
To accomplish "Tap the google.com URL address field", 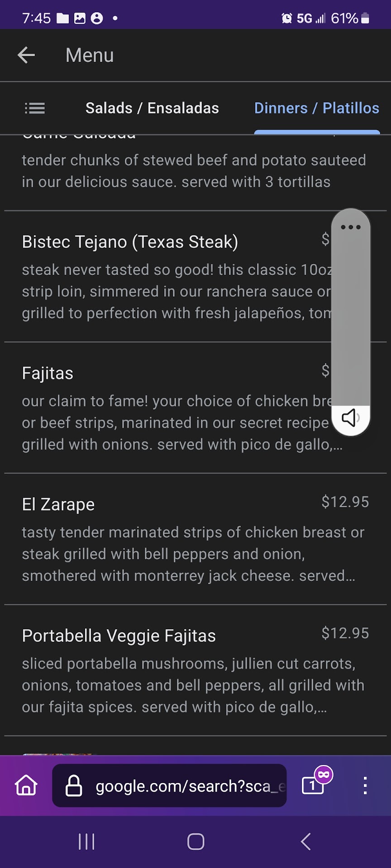I will coord(190,786).
